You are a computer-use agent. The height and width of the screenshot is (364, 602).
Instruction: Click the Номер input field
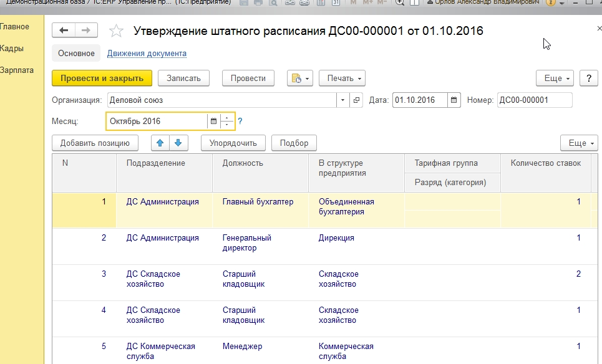tap(534, 100)
